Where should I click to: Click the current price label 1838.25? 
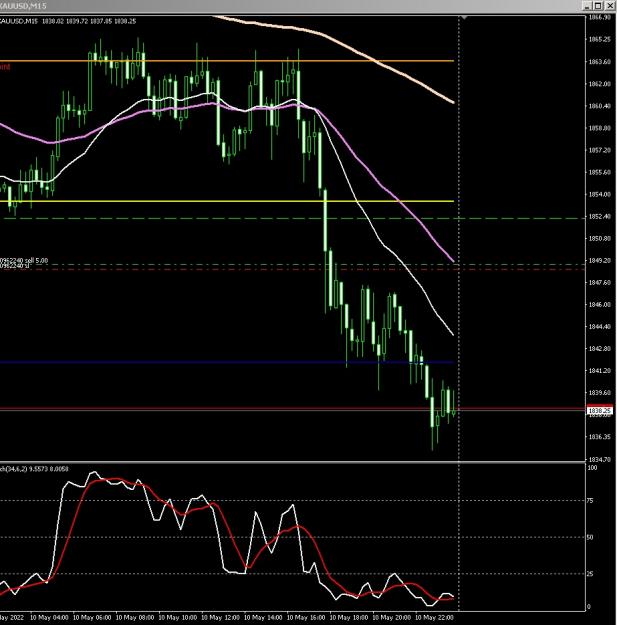tap(600, 410)
